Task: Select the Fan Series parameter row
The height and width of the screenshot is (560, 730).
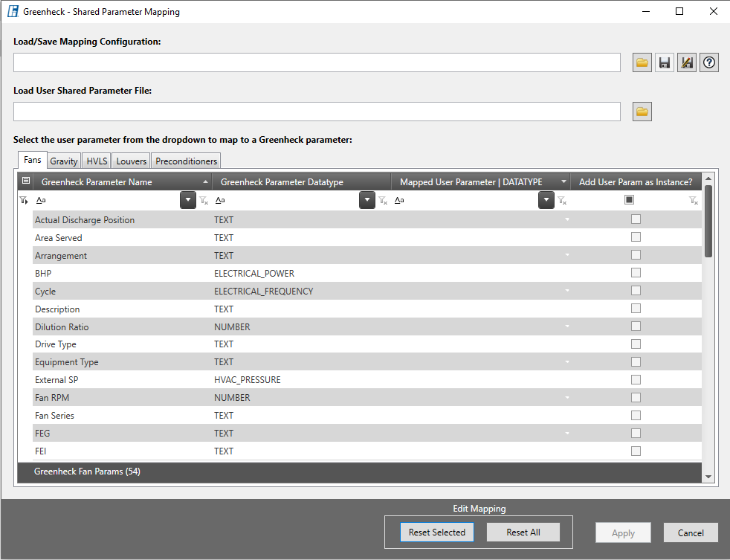Action: click(367, 416)
